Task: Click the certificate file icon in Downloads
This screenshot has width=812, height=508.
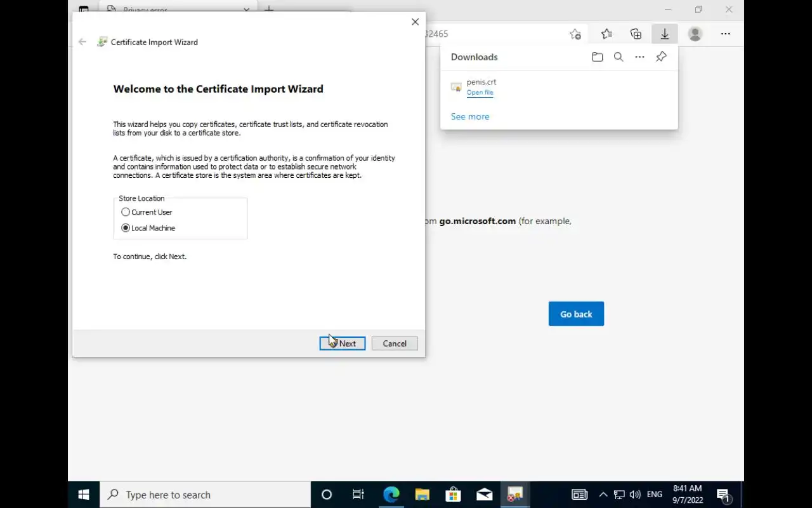Action: [x=456, y=87]
